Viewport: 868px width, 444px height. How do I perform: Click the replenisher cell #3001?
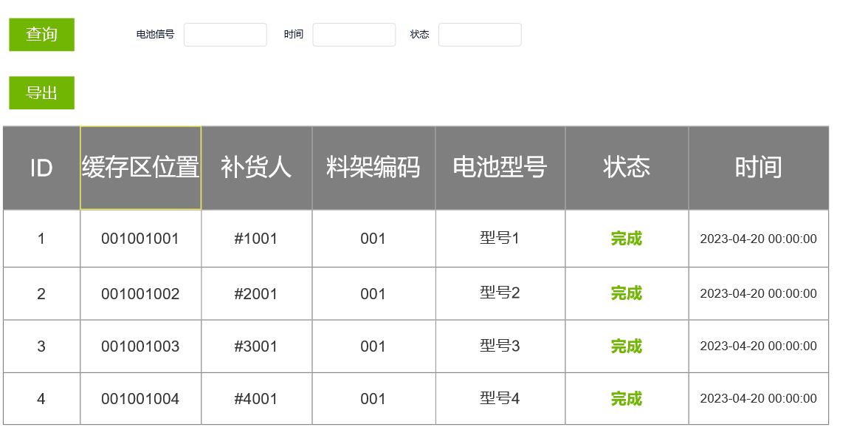point(256,346)
